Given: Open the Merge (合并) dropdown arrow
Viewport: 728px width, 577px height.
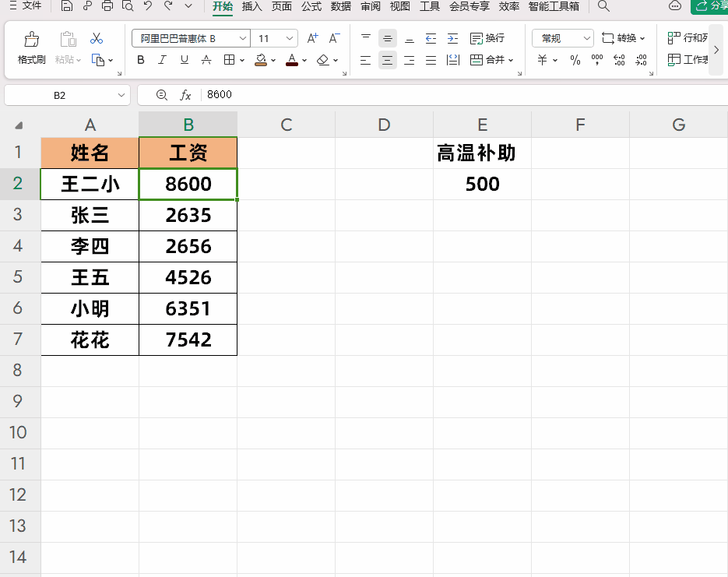Looking at the screenshot, I should click(x=511, y=60).
